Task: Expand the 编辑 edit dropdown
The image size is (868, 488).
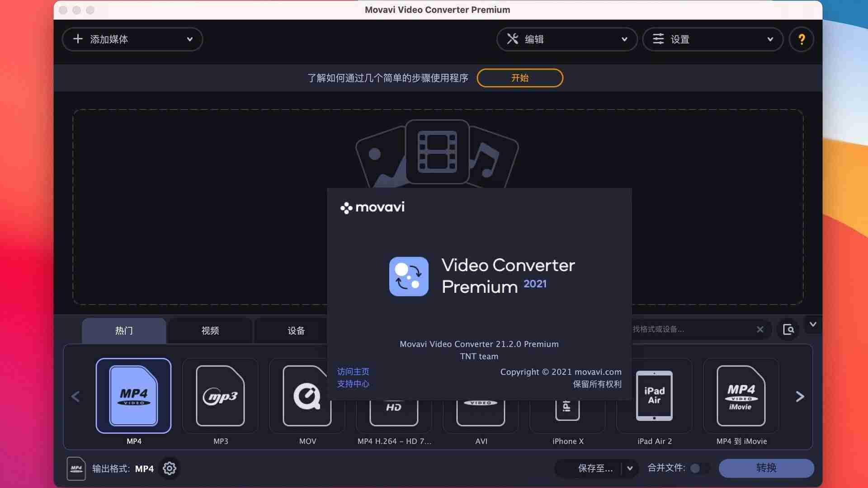Action: click(x=567, y=39)
